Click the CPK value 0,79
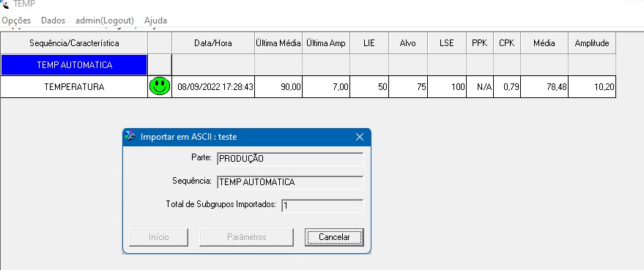Image resolution: width=644 pixels, height=270 pixels. click(507, 86)
